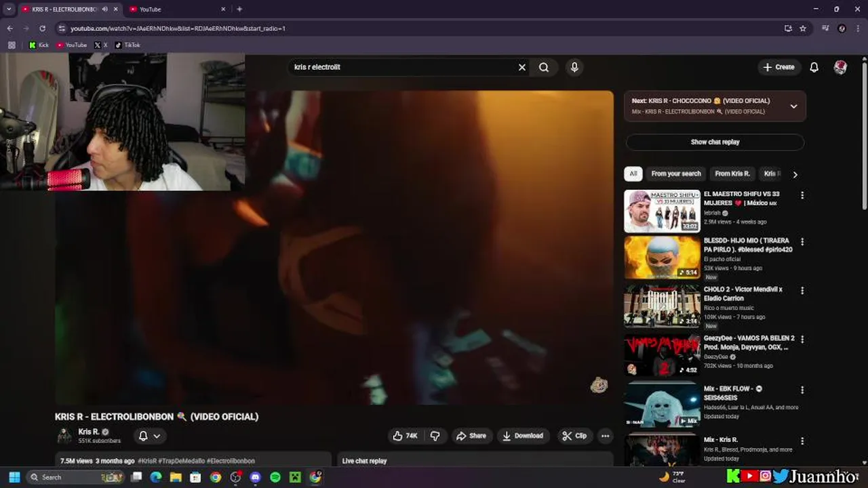Open Windows Start menu
Screen dimensions: 868x488
point(14,477)
